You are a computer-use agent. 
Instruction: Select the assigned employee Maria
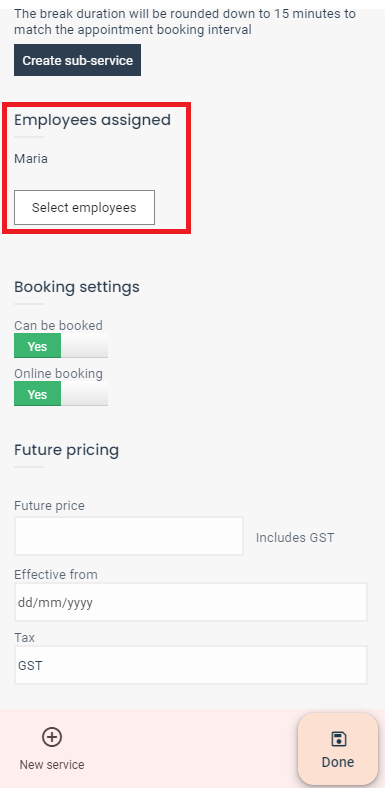tap(31, 159)
